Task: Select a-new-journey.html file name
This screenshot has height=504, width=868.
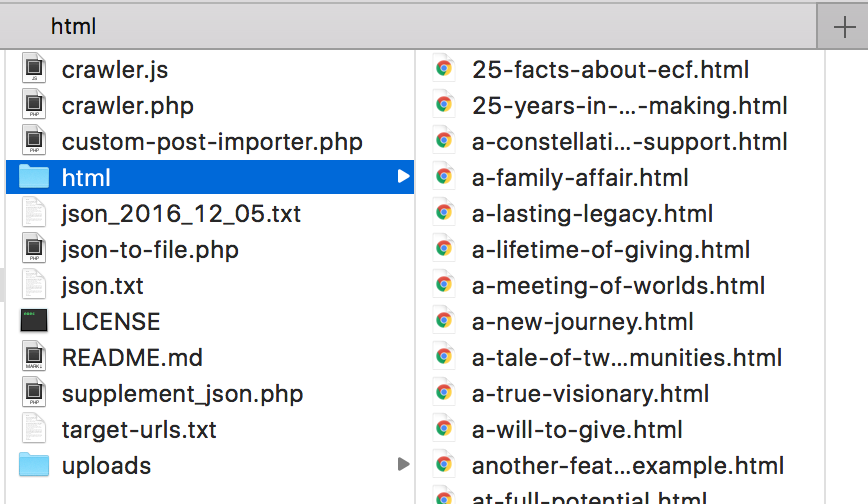Action: pos(582,322)
